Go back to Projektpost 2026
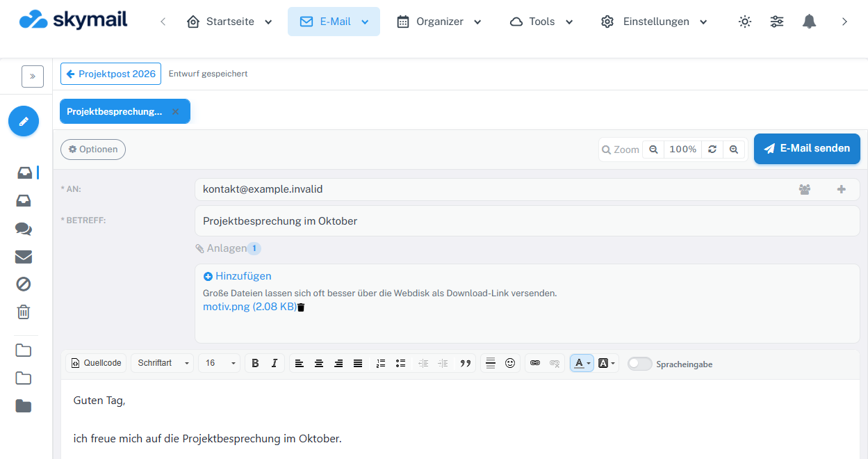868x459 pixels. [110, 74]
